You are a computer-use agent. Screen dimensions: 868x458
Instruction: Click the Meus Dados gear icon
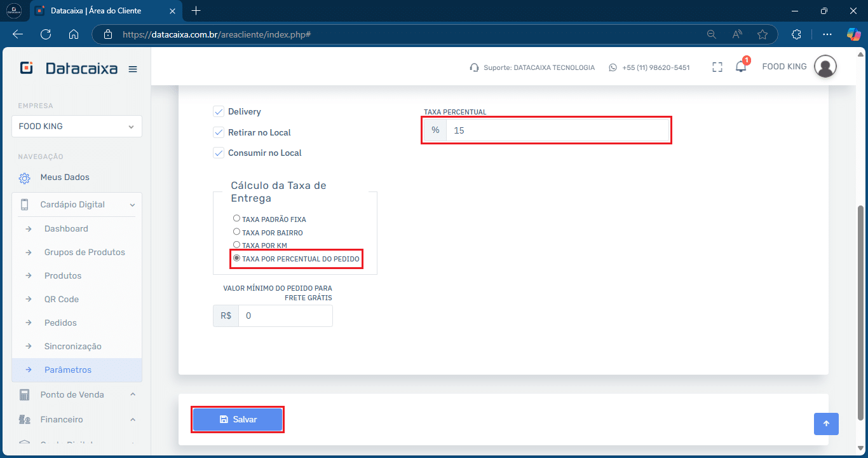coord(24,178)
